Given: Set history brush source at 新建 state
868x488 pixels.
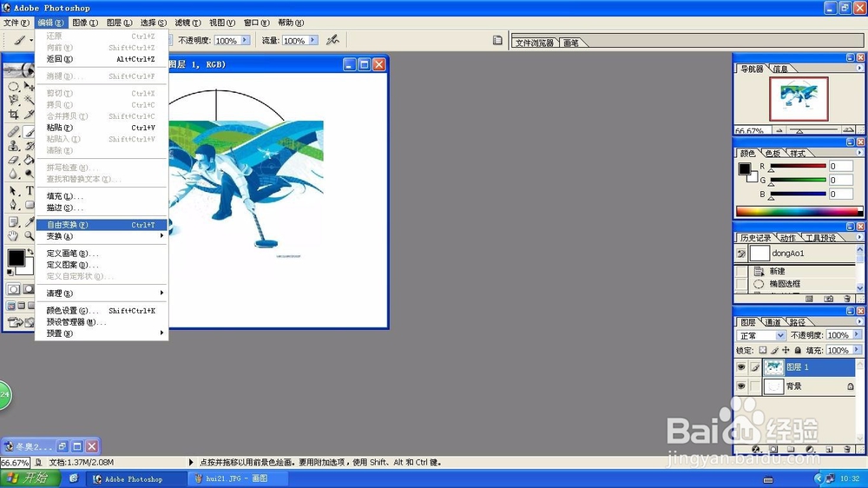Looking at the screenshot, I should (x=741, y=271).
